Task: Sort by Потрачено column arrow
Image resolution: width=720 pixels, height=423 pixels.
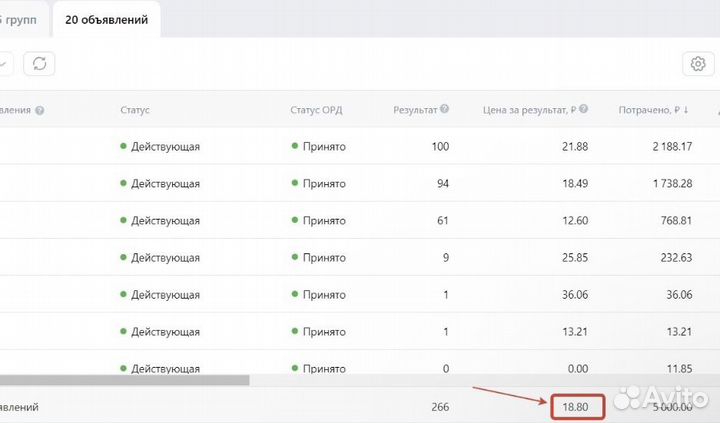Action: (686, 110)
